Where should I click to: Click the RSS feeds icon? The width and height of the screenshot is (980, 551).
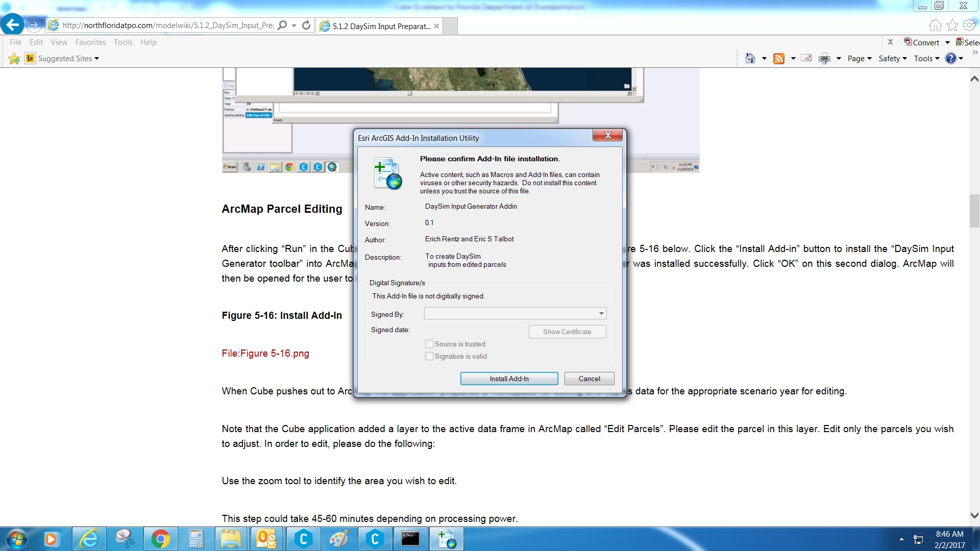pos(778,58)
